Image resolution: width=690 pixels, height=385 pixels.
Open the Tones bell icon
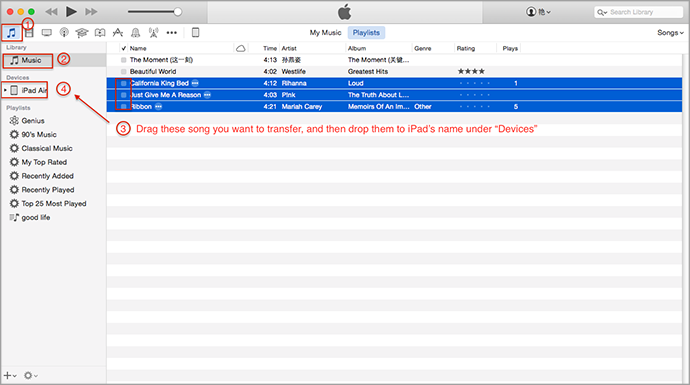(x=136, y=33)
